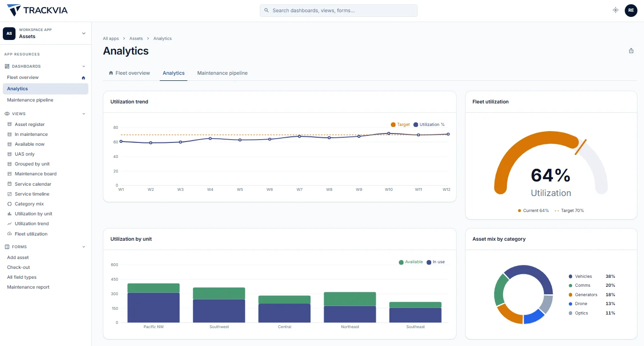This screenshot has width=644, height=346.
Task: Click the "Utilization trend" card title
Action: click(129, 102)
